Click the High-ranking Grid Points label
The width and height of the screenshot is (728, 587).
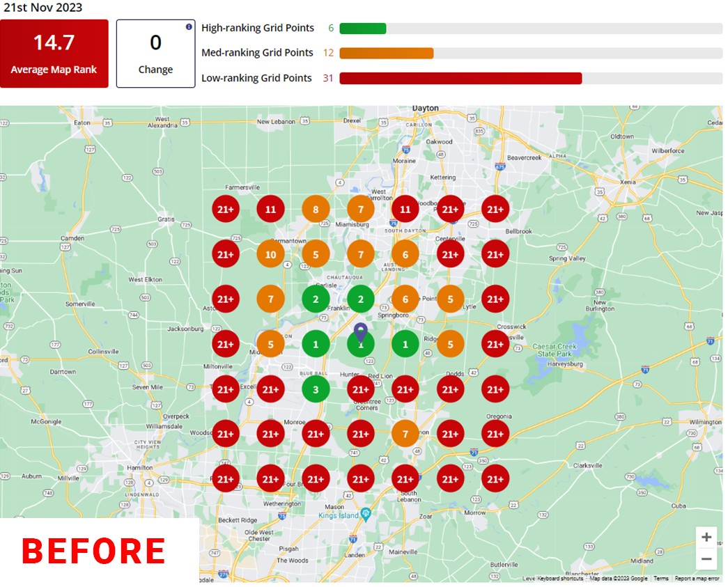click(257, 29)
